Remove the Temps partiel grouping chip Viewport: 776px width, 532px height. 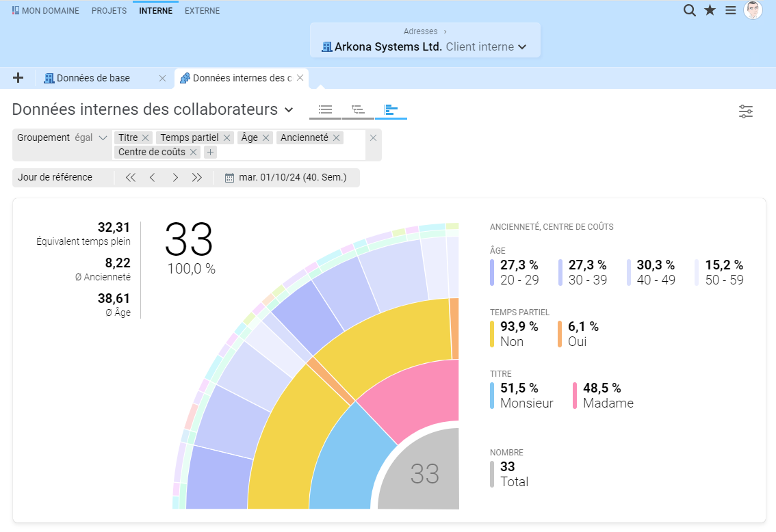pyautogui.click(x=227, y=137)
